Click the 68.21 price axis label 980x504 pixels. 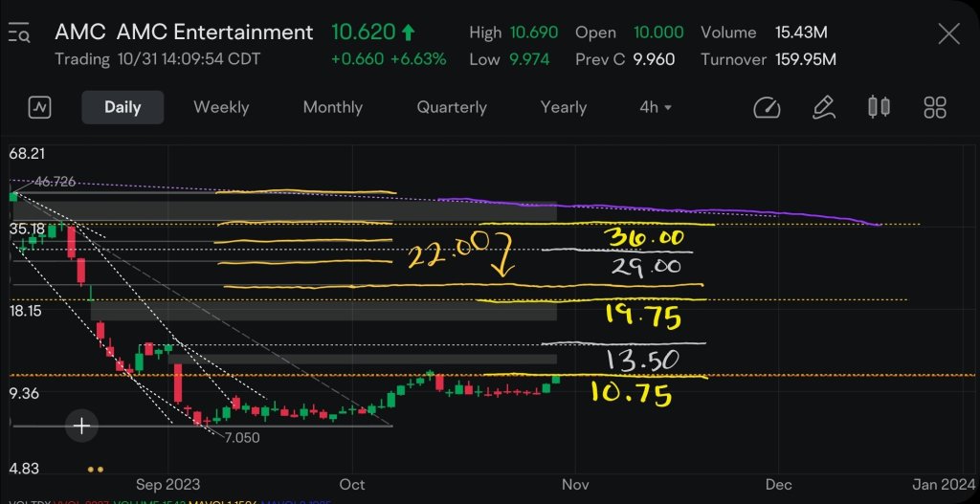[x=27, y=154]
